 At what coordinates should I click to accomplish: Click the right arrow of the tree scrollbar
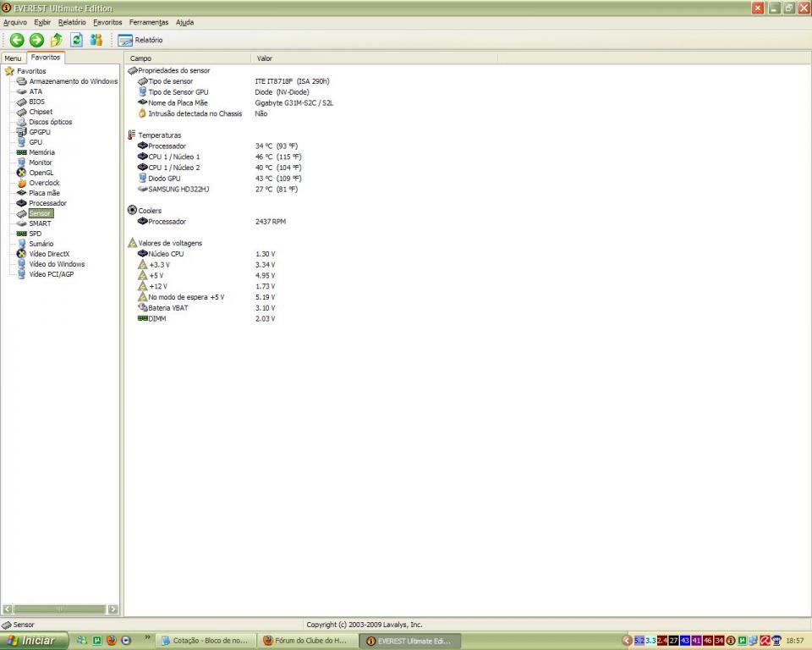tap(112, 609)
